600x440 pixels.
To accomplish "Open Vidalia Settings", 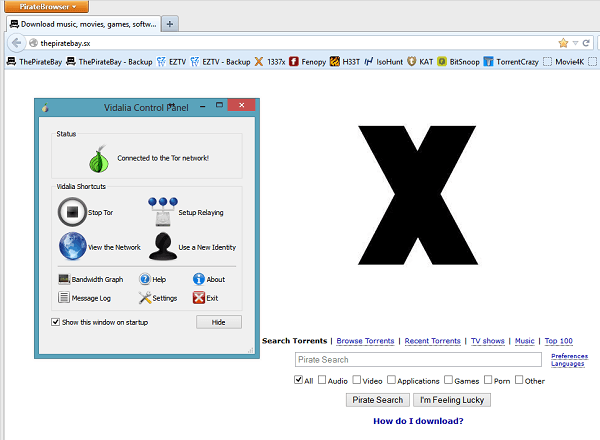I will click(x=158, y=298).
